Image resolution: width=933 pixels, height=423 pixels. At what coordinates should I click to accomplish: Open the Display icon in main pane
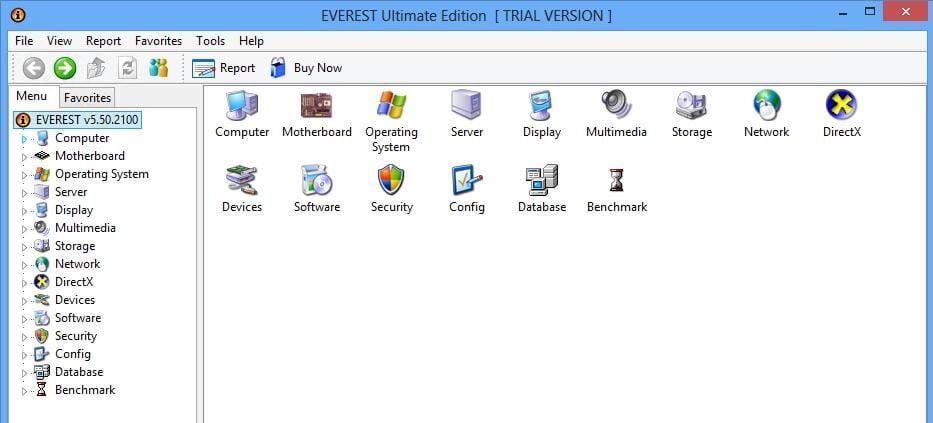pos(541,105)
